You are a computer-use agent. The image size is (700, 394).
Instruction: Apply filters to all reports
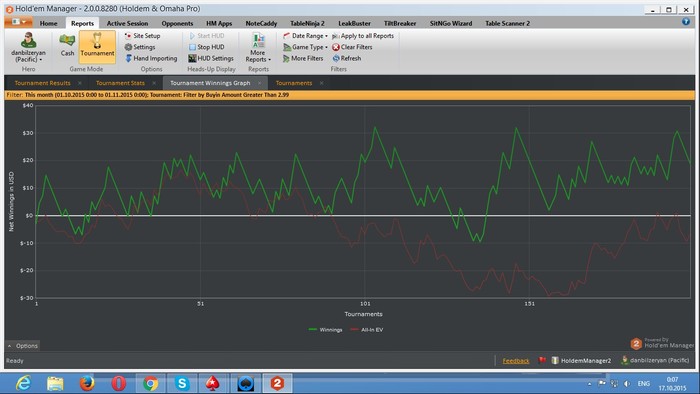pos(363,36)
